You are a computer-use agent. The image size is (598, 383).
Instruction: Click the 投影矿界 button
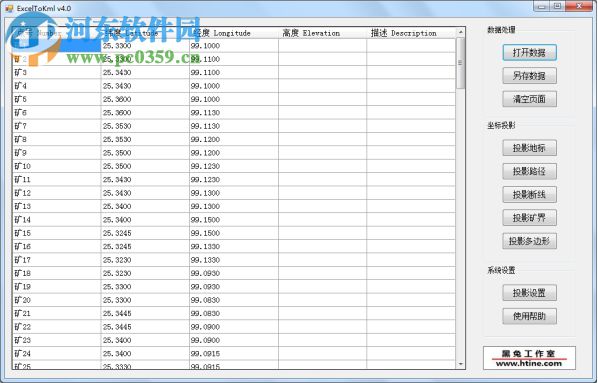[529, 218]
